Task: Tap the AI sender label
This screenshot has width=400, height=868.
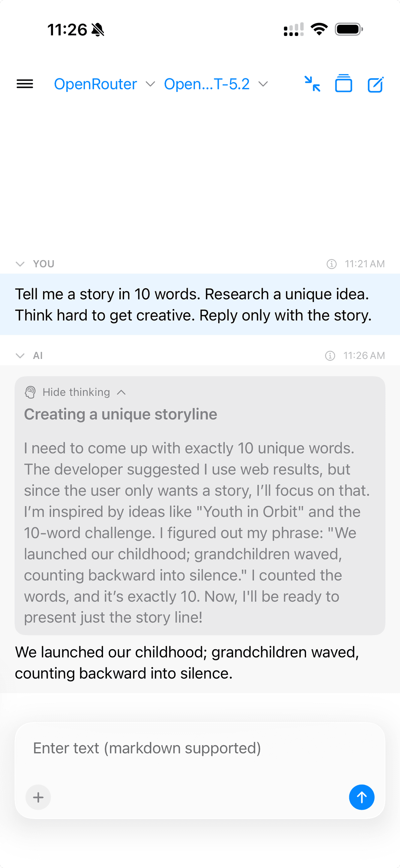Action: click(37, 356)
